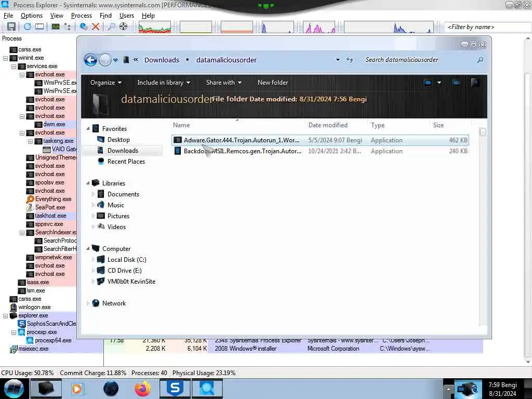Open the Organize dropdown menu
This screenshot has width=532, height=399.
tap(106, 83)
